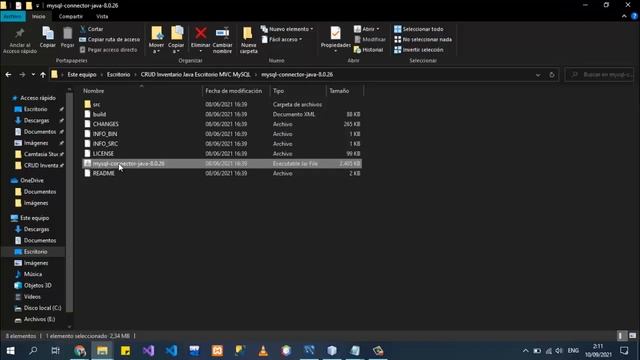Sort by Tipo column header

[278, 91]
